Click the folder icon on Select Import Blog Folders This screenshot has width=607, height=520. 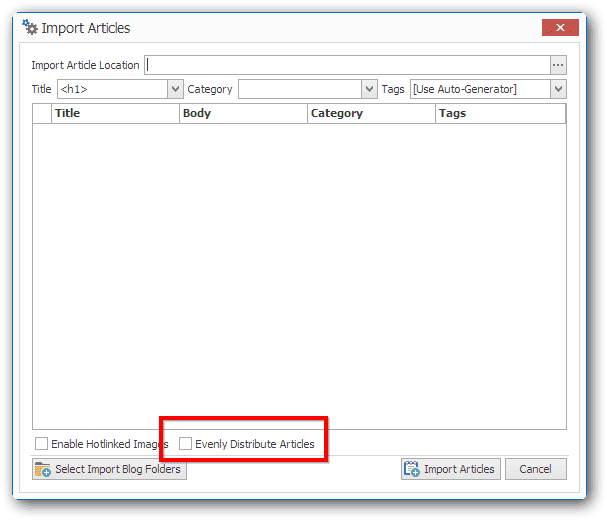point(43,469)
